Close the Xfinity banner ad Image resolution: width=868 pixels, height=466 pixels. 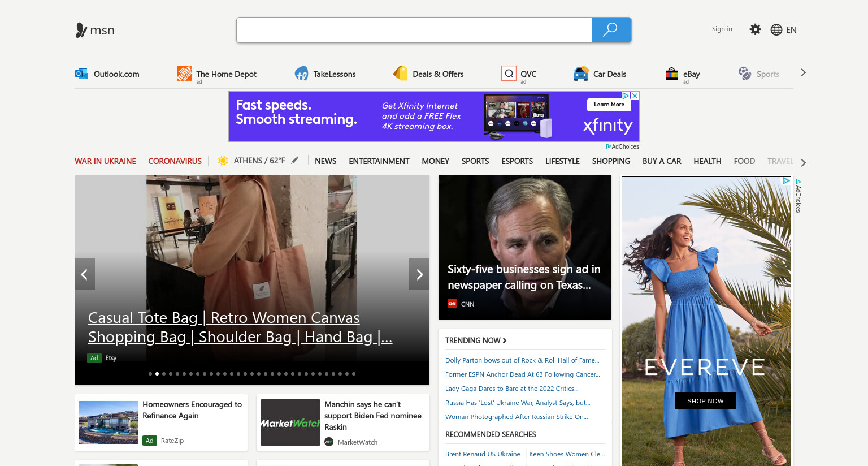635,96
